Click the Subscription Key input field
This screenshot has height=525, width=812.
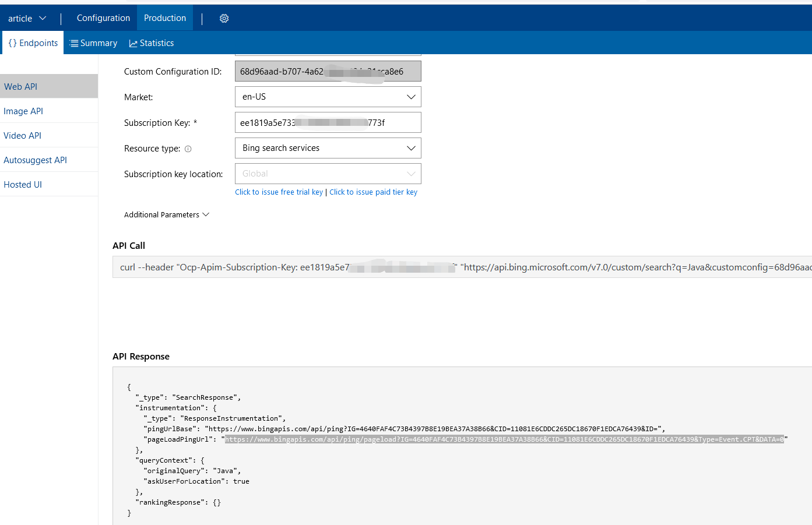(328, 122)
